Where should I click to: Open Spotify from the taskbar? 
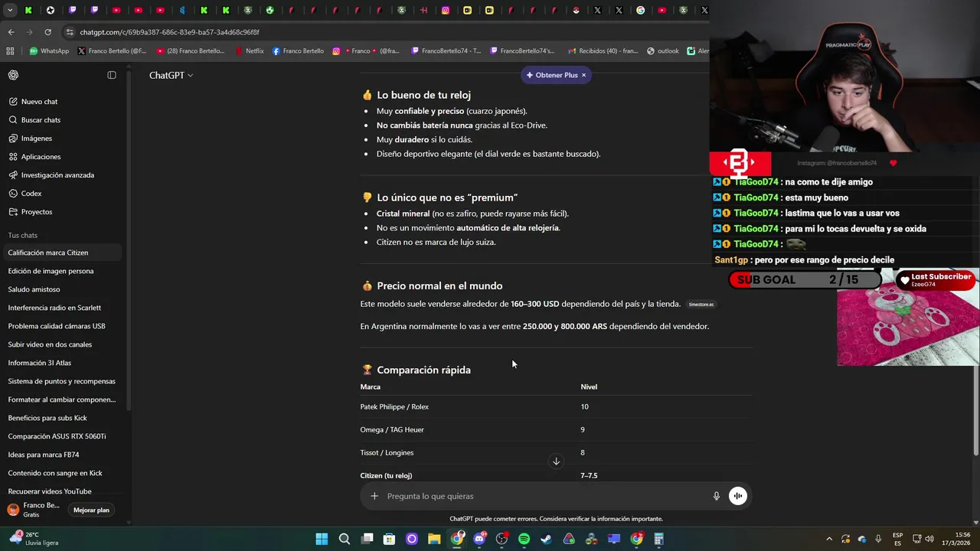click(524, 539)
